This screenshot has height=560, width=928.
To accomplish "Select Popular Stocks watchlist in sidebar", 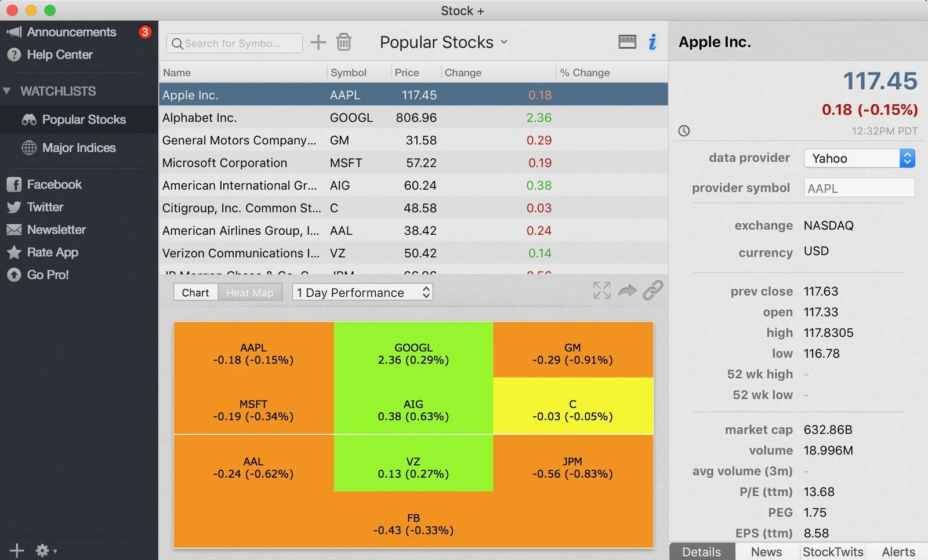I will [79, 119].
